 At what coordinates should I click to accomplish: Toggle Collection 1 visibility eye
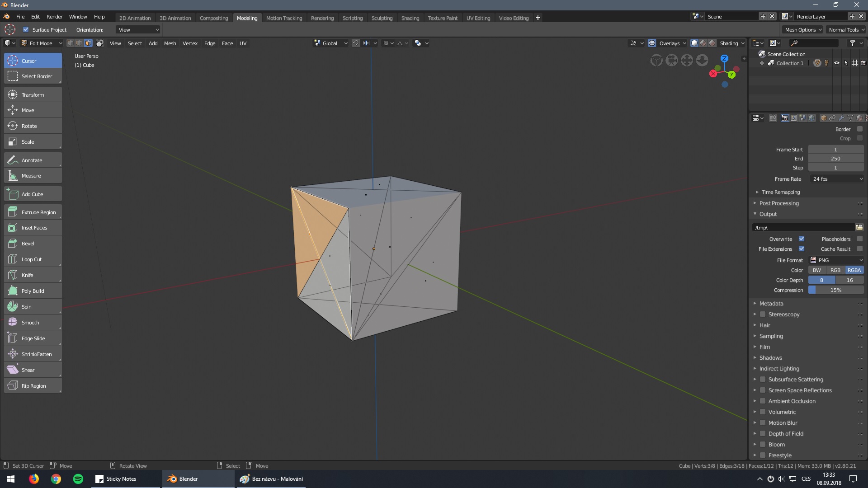coord(836,63)
